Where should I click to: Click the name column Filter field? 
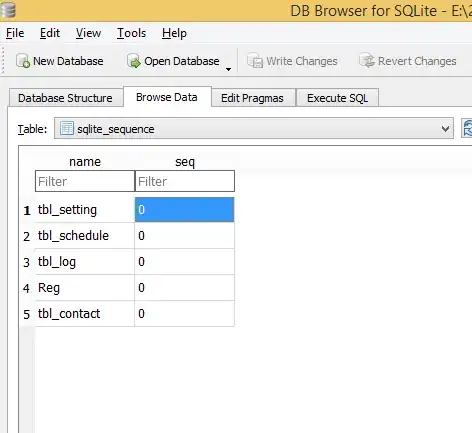(x=85, y=181)
